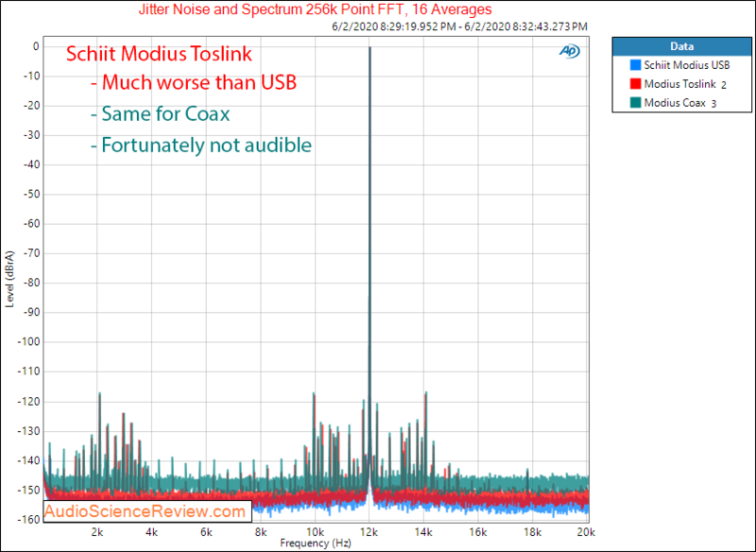Click the 12k jitter spike peak

[369, 47]
